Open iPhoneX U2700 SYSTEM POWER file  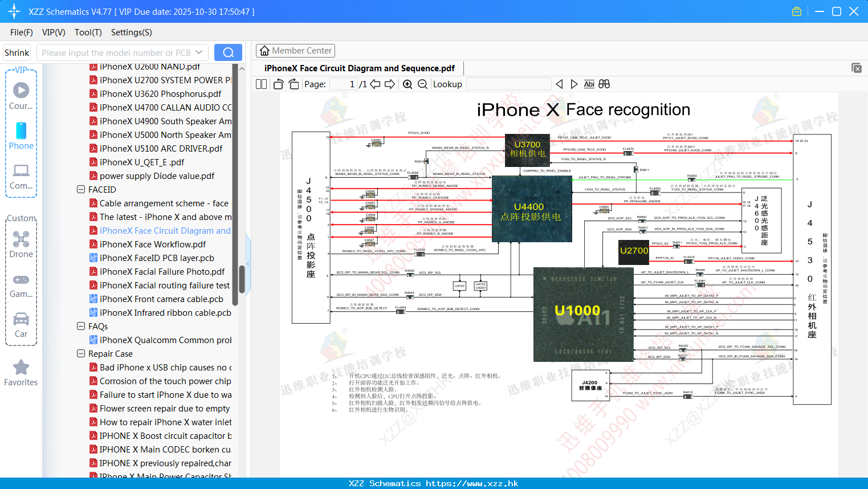click(x=161, y=80)
